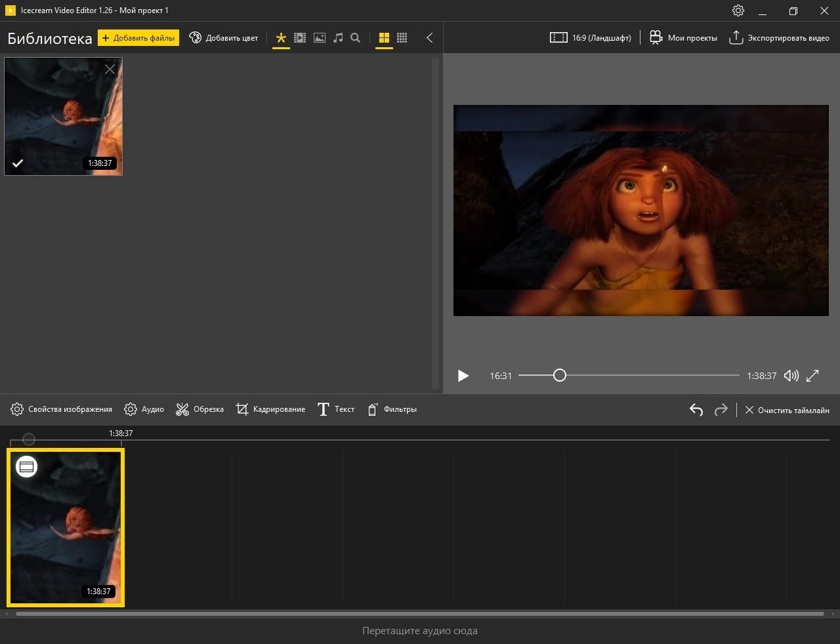Open 16:9 (Ландшафт) aspect ratio selector
Screen dimensions: 840x644
[x=591, y=38]
